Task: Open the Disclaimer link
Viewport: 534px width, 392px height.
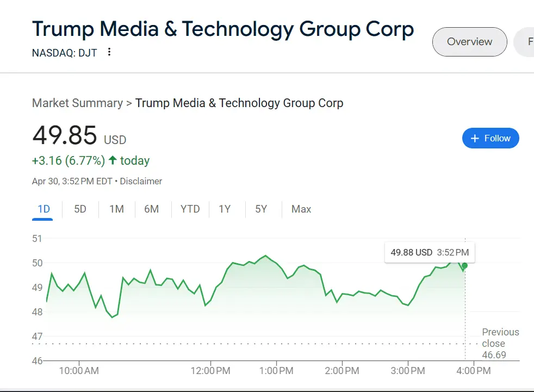Action: (141, 181)
